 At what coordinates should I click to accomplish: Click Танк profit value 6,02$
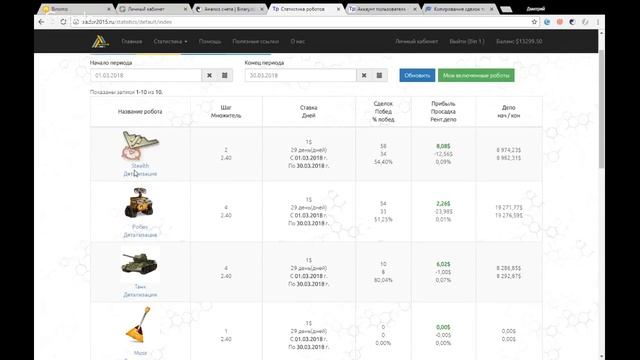(x=443, y=264)
